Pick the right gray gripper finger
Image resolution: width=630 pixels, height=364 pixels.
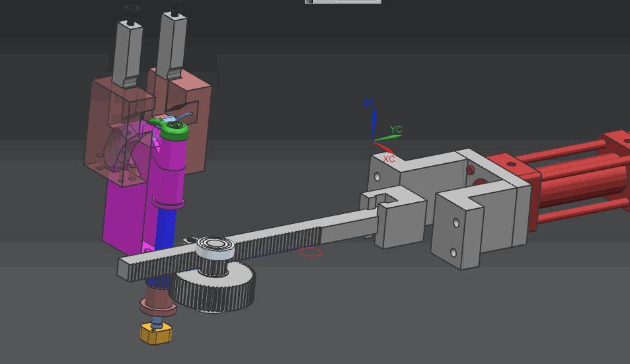[173, 44]
